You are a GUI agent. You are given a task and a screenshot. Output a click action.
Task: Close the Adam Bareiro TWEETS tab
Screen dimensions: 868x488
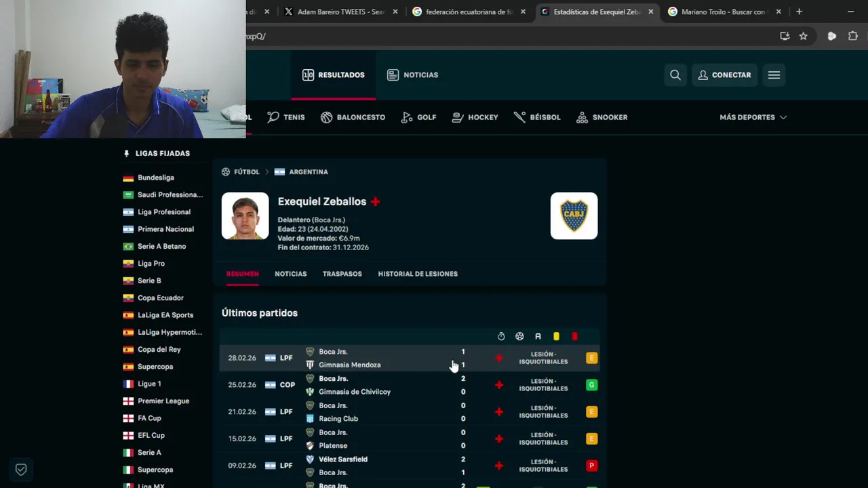tap(395, 12)
